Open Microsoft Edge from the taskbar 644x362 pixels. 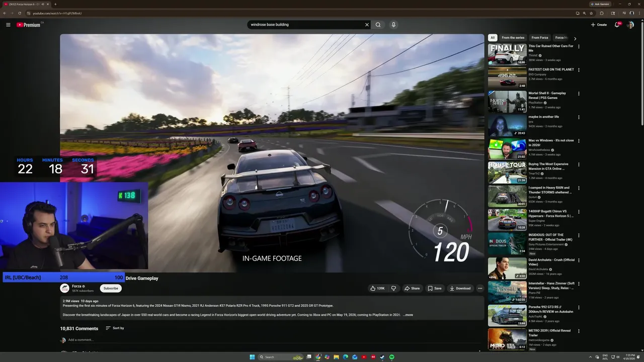pos(346,357)
